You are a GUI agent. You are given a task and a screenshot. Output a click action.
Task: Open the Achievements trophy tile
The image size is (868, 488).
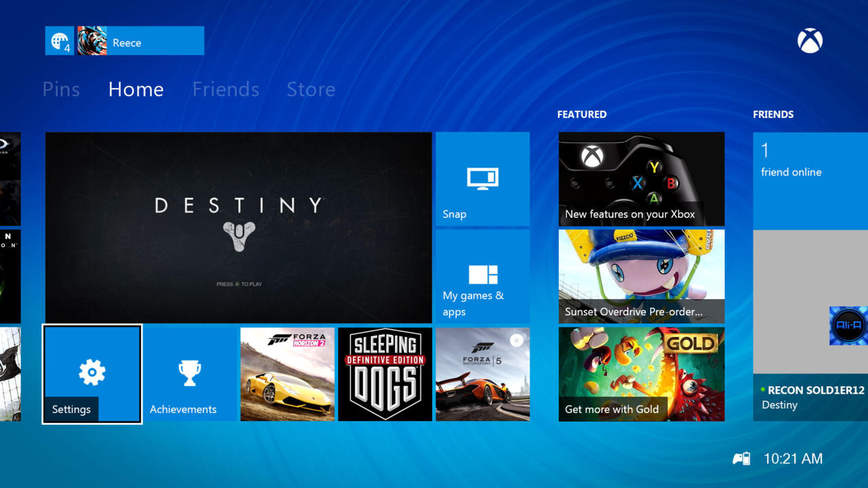pos(190,374)
